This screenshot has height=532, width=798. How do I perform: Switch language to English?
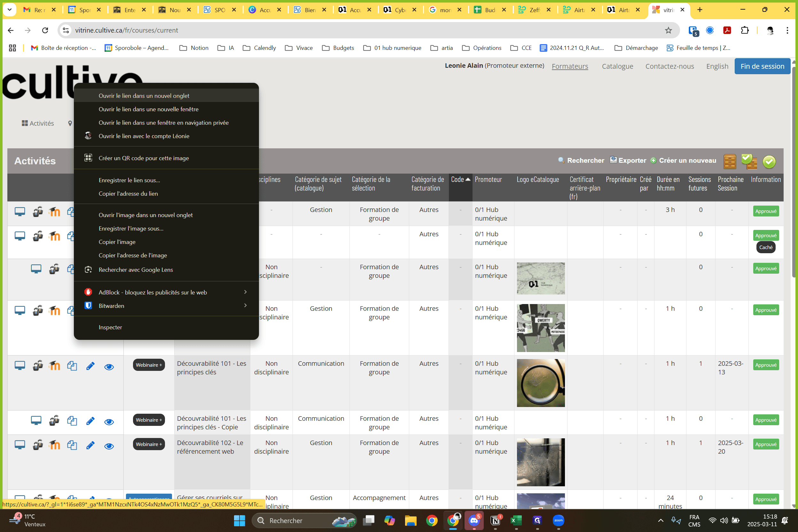[717, 66]
